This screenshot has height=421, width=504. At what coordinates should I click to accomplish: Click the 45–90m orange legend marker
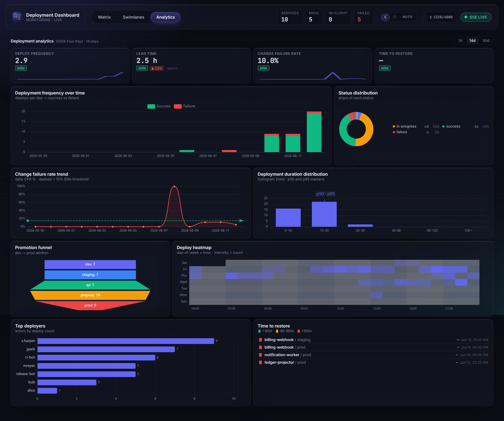pos(277,331)
